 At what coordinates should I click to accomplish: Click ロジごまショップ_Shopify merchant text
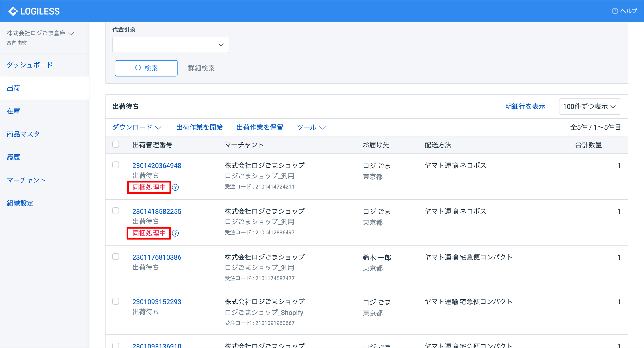click(264, 312)
